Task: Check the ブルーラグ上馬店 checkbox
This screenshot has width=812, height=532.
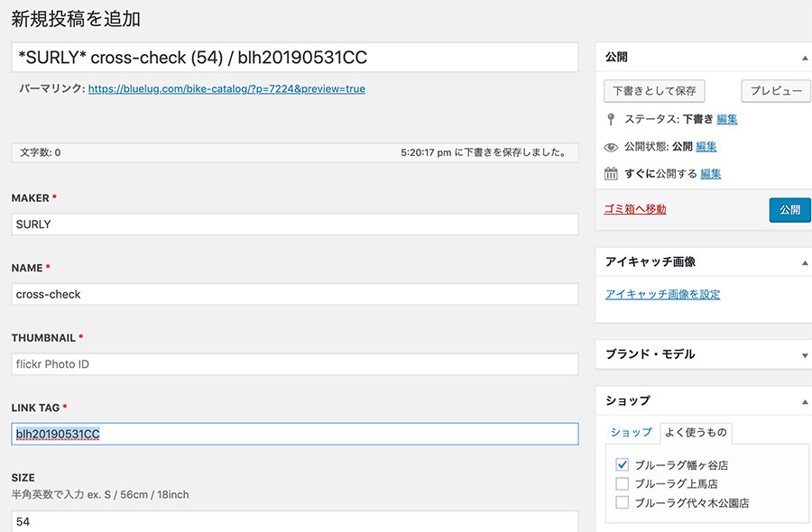Action: point(622,483)
